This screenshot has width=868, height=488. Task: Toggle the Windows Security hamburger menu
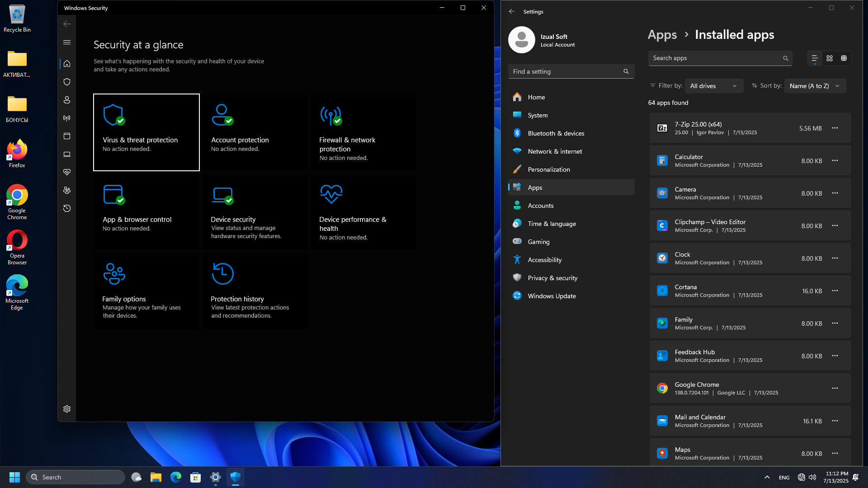tap(67, 42)
